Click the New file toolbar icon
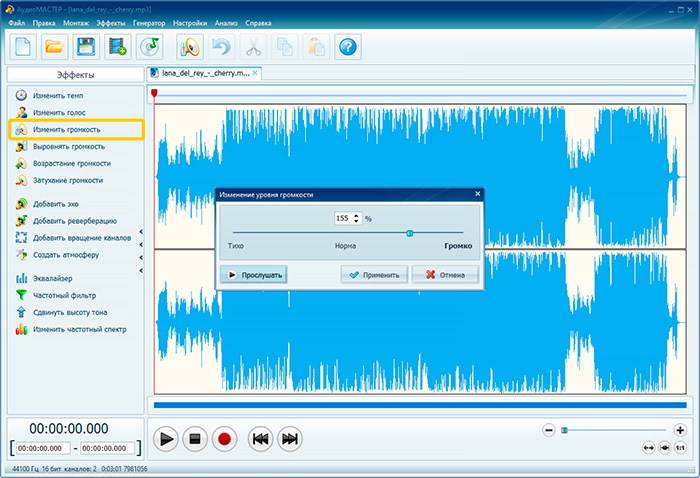This screenshot has height=478, width=700. (23, 47)
